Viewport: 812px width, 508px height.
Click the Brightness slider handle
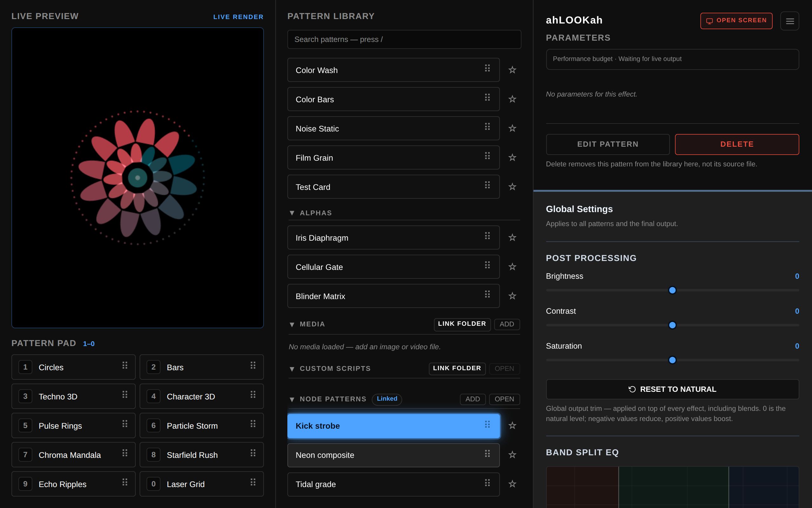coord(672,290)
